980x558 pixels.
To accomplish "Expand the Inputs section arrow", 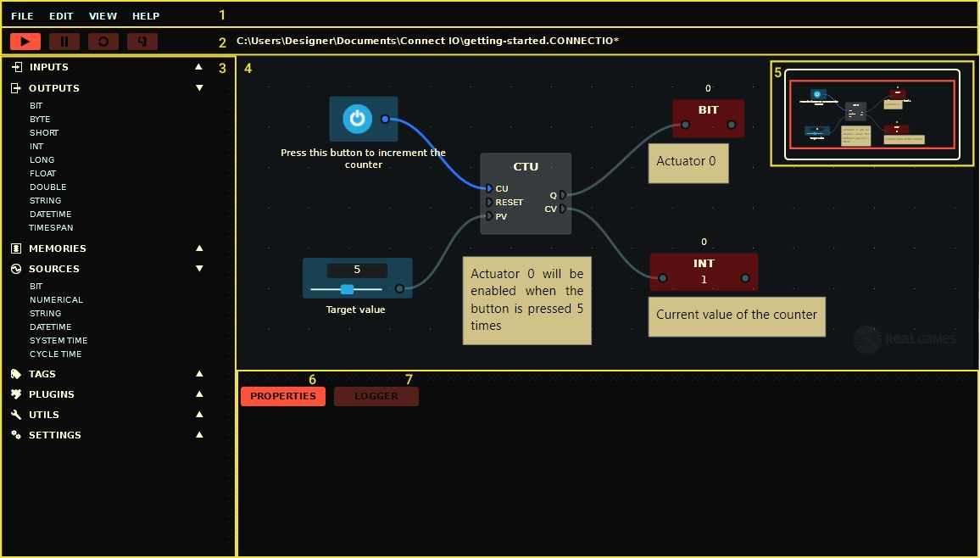I will tap(199, 67).
